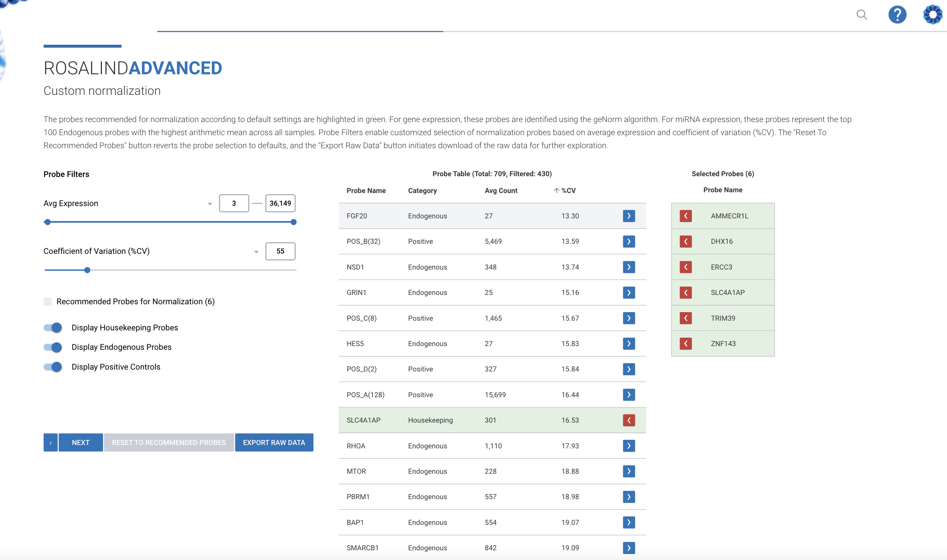Viewport: 947px width, 560px height.
Task: Click the ROSALIND flower logo icon
Action: pos(932,15)
